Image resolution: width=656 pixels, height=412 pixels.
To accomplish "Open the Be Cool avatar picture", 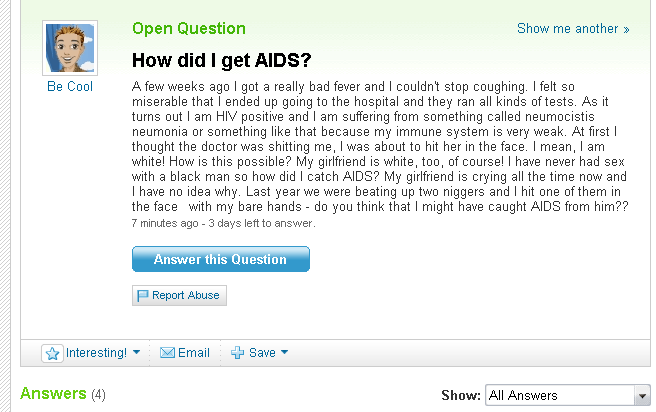I will tap(70, 48).
